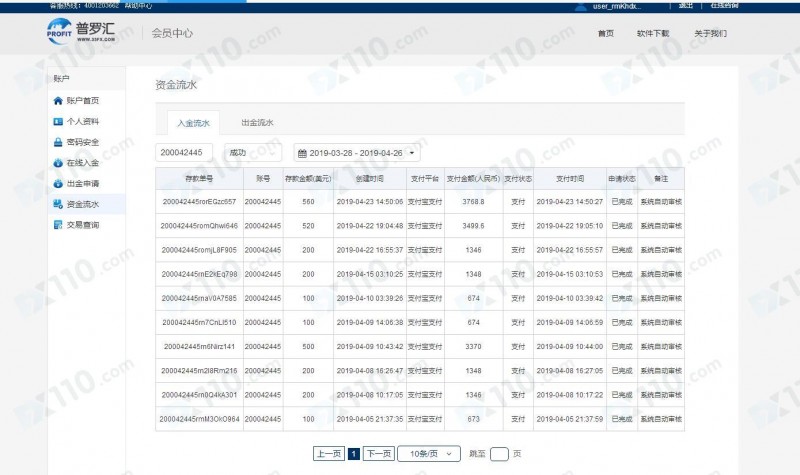Switch to the 入金流水 tab
Image resolution: width=800 pixels, height=475 pixels.
193,123
